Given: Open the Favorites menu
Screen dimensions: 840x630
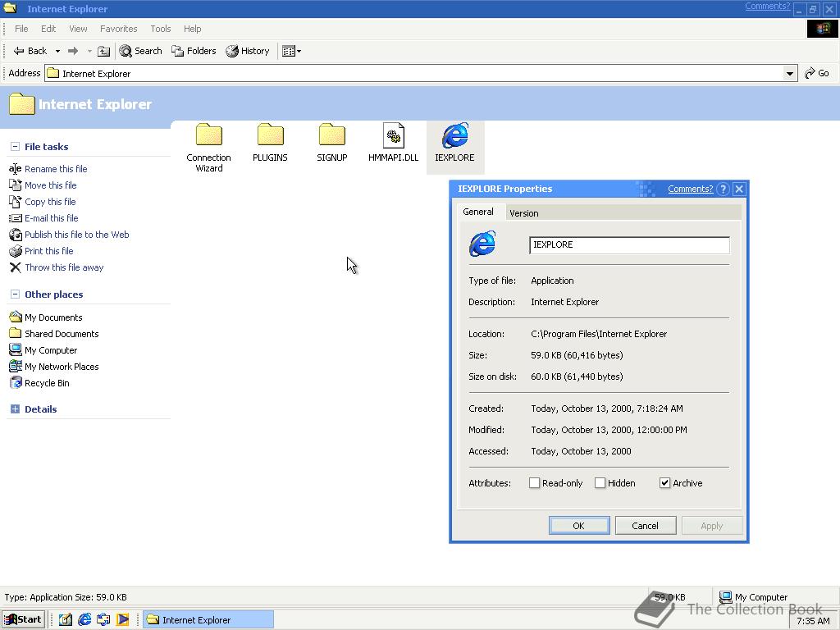Looking at the screenshot, I should click(118, 29).
